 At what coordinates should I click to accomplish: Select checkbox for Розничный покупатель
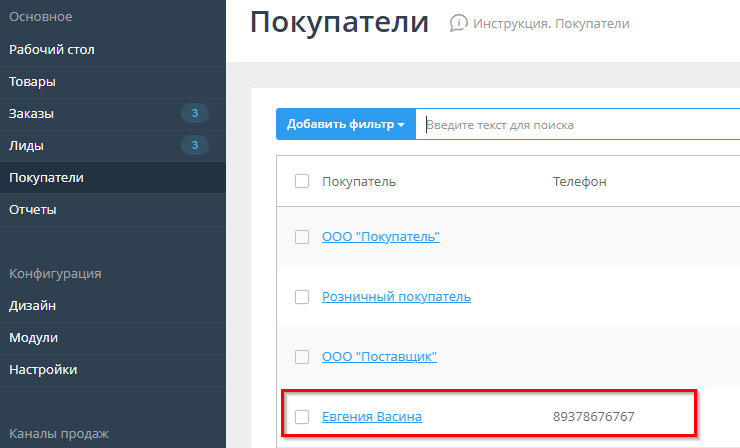302,297
